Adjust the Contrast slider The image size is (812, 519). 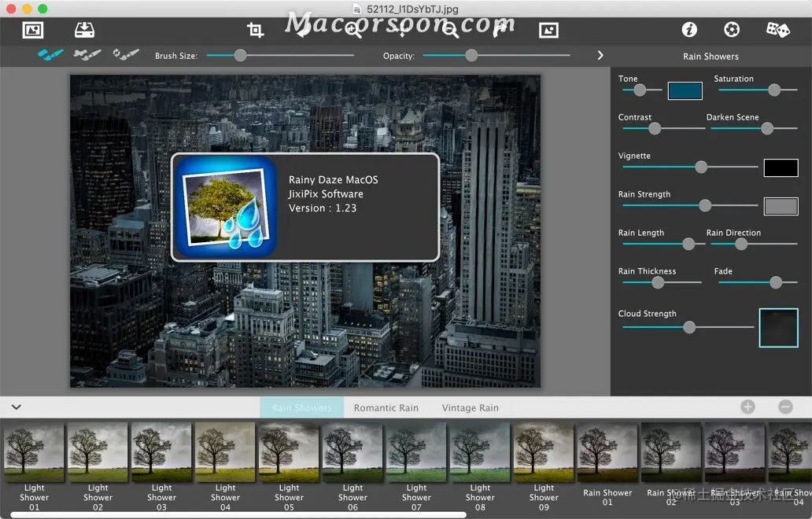coord(663,128)
